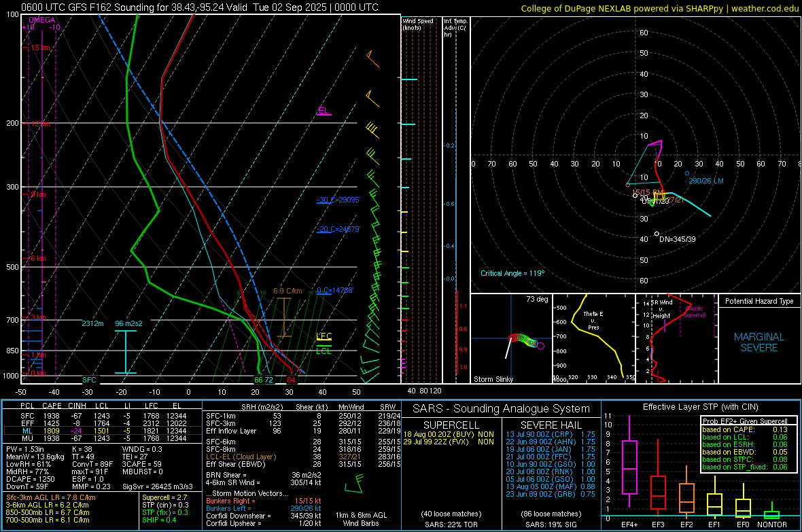Click the MARGINAL SEVERE hazard text
The width and height of the screenshot is (802, 532).
pyautogui.click(x=759, y=342)
